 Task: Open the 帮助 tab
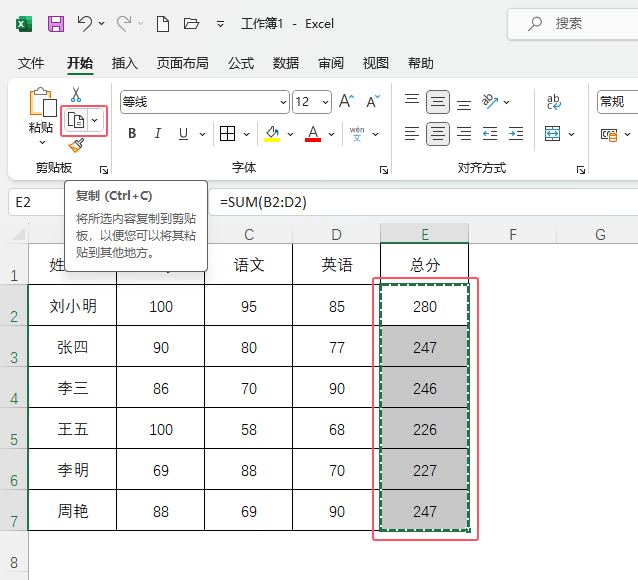[421, 63]
